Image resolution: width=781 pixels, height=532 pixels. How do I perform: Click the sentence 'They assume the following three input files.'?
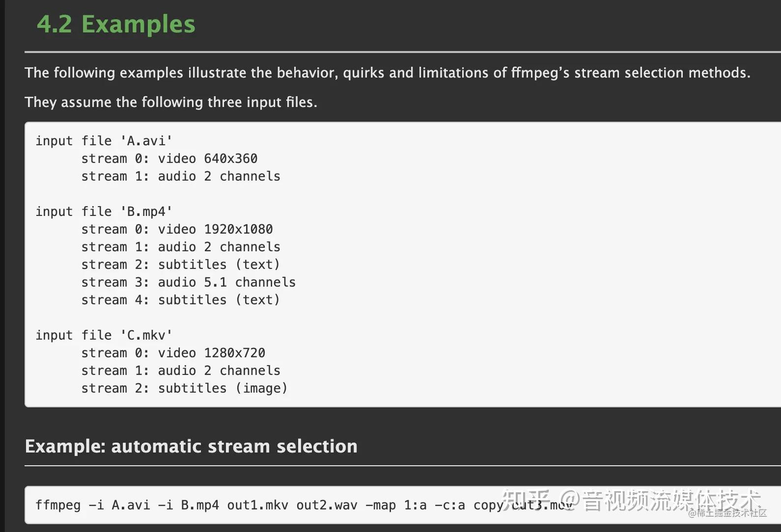[x=171, y=102]
